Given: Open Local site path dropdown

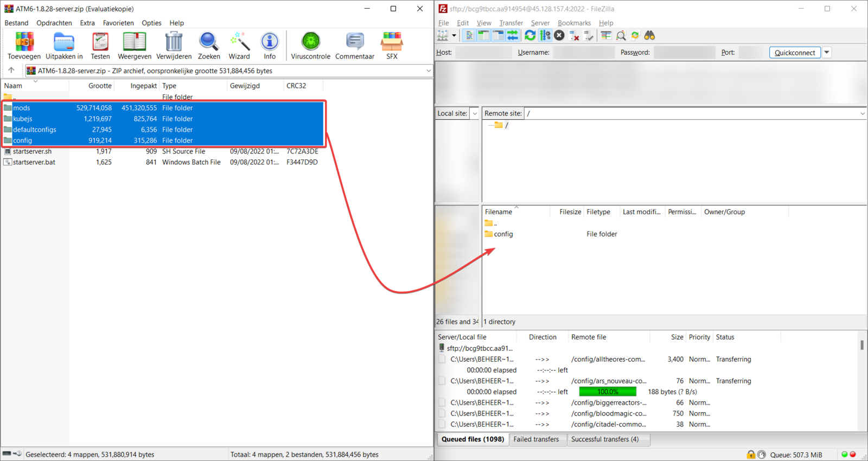Looking at the screenshot, I should tap(475, 113).
